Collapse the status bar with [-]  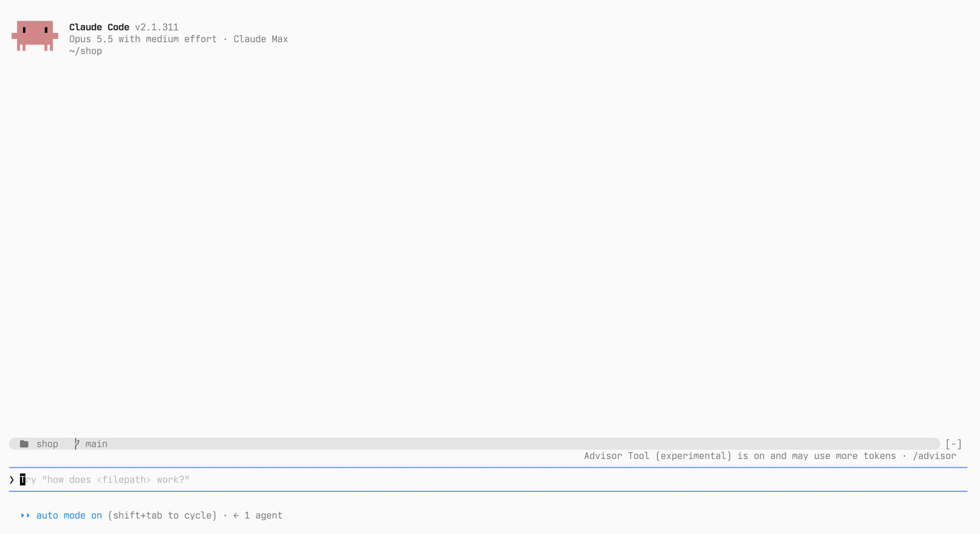953,444
